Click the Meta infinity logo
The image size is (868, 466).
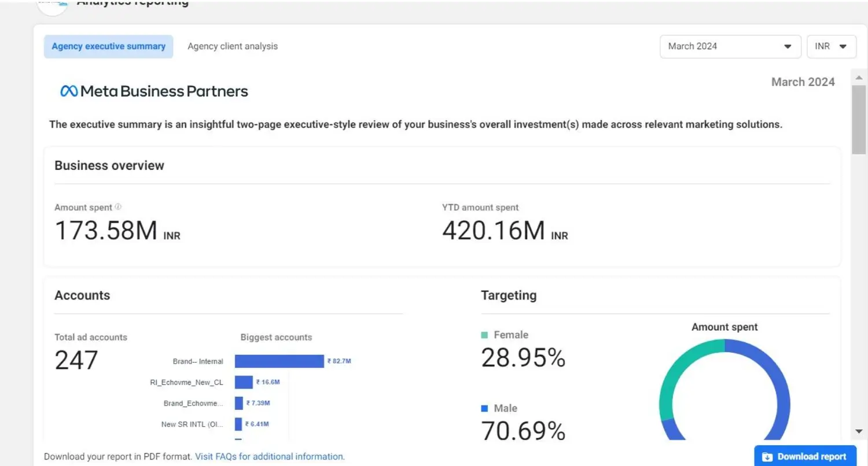coord(69,91)
